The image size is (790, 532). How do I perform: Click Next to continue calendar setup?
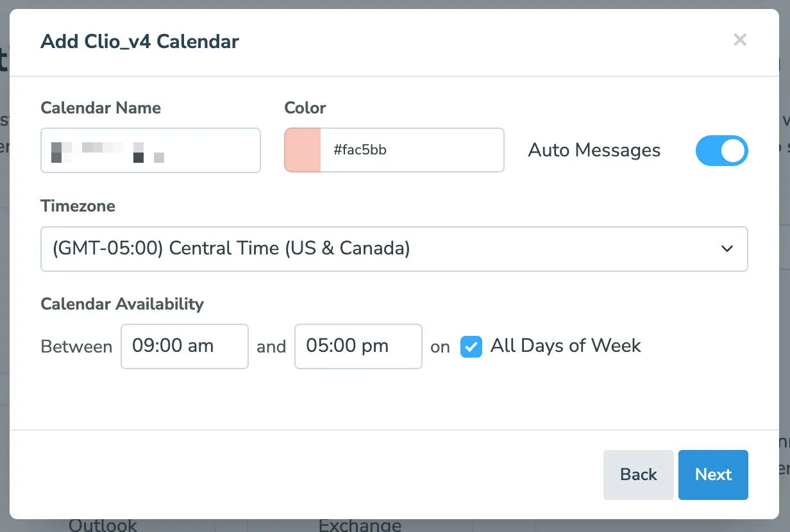point(713,474)
